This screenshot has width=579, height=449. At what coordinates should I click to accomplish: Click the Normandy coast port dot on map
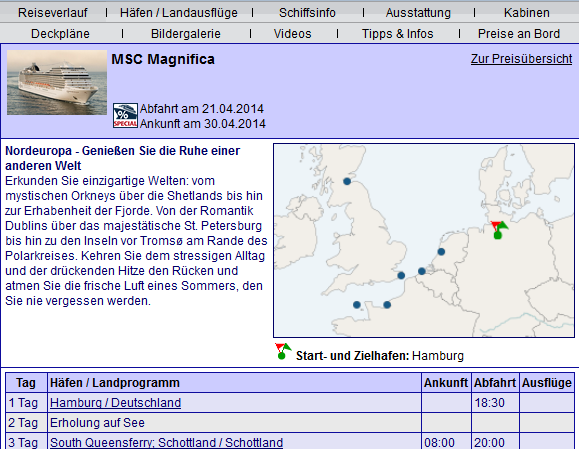pyautogui.click(x=387, y=305)
